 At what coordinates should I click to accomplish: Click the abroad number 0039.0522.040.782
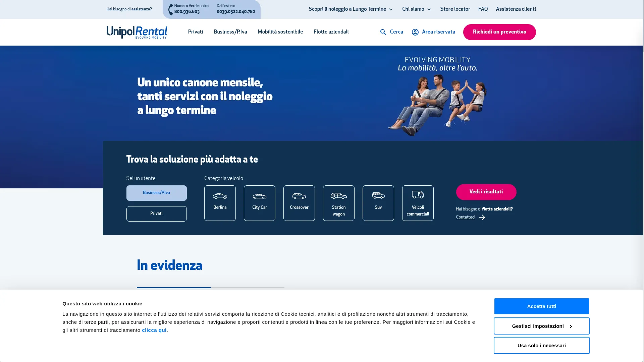point(236,12)
